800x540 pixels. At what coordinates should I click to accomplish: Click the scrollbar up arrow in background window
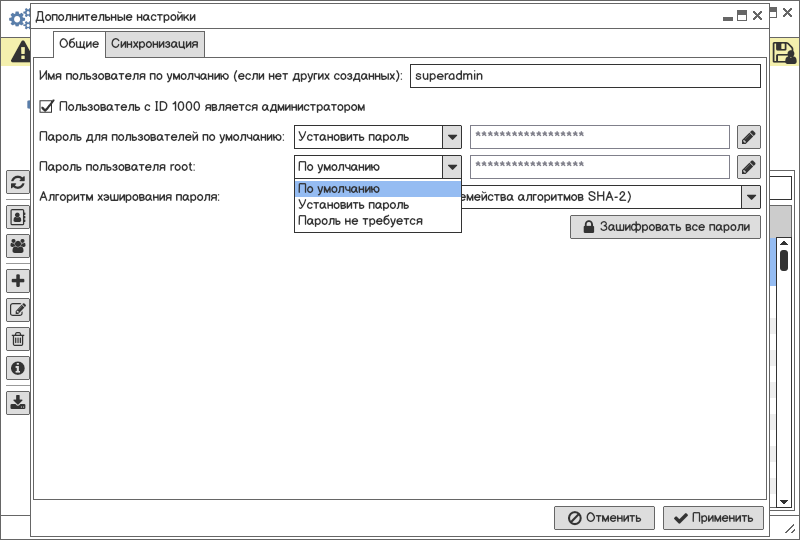tap(784, 243)
